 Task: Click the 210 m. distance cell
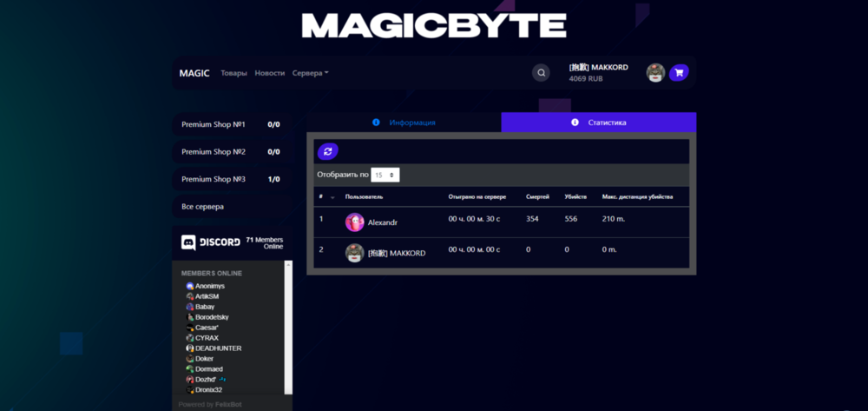coord(614,219)
